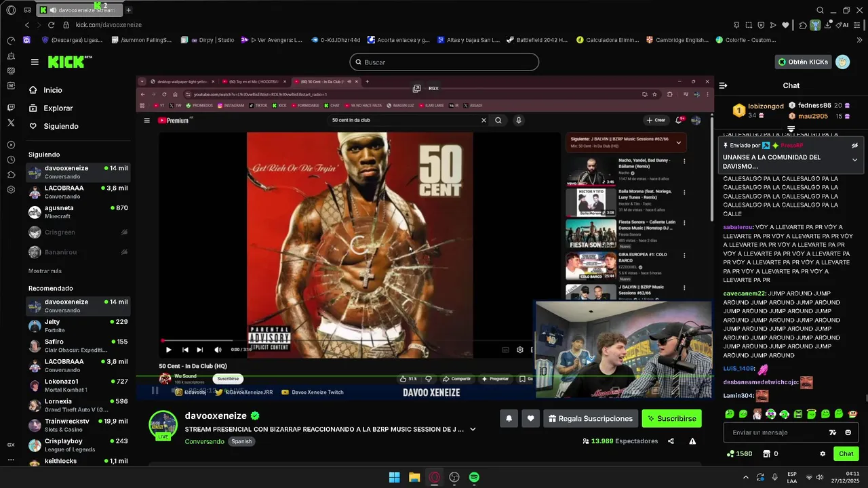Open the Windows Start menu
This screenshot has width=868, height=488.
pyautogui.click(x=394, y=477)
